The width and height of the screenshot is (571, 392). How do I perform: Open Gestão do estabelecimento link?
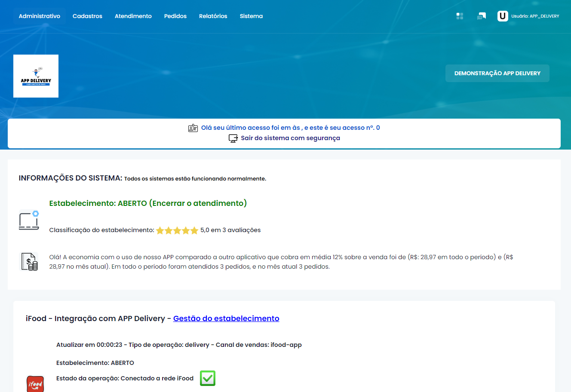point(226,318)
